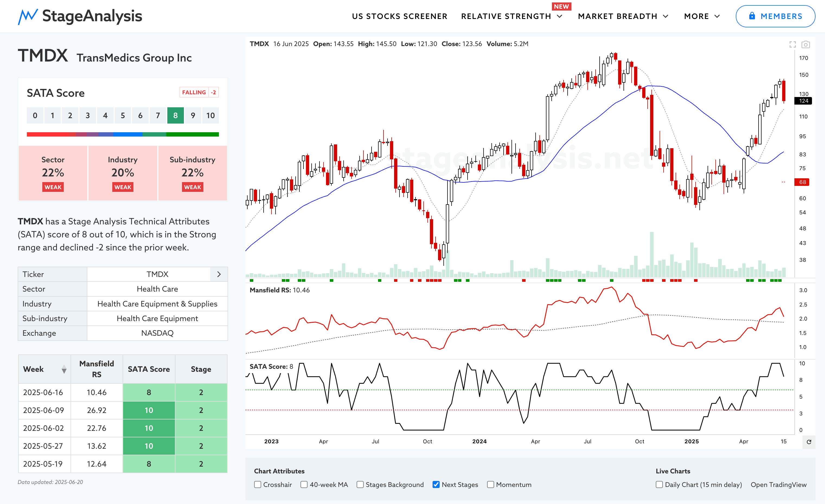Open ticker TMDX row chevron

click(219, 274)
